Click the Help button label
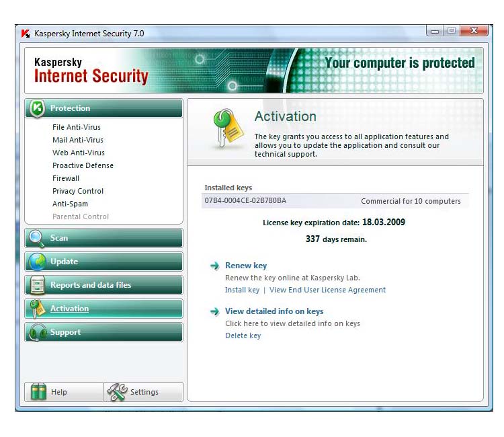Viewport: 504px width, 437px height. coord(59,393)
